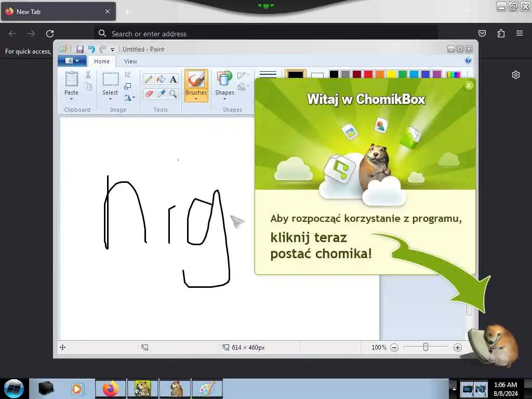The height and width of the screenshot is (399, 532).
Task: Select the Eraser tool
Action: coord(148,94)
